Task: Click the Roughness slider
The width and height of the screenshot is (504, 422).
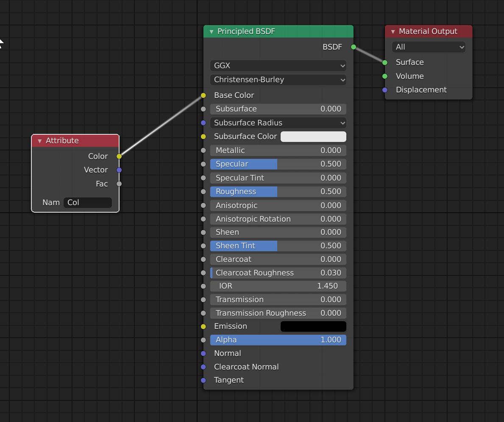Action: [278, 192]
